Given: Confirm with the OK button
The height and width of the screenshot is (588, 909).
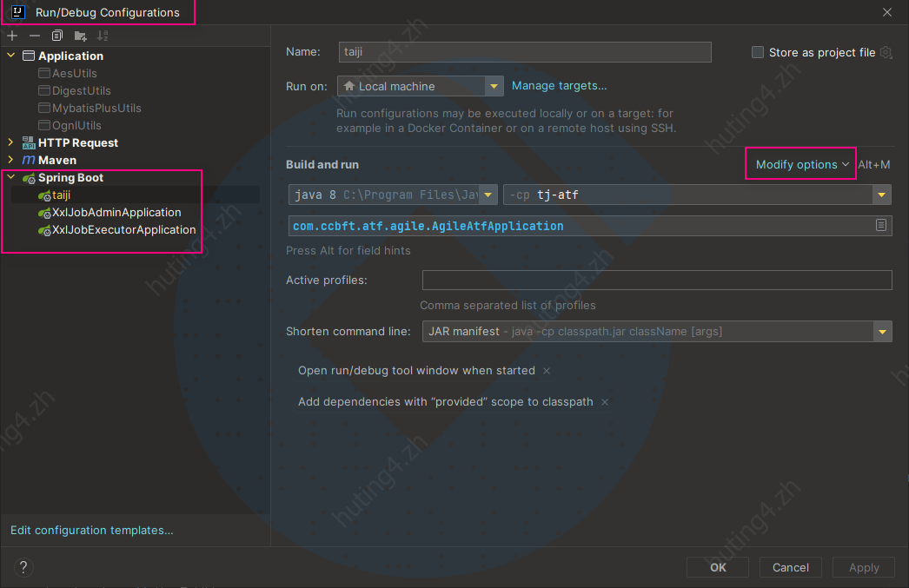Looking at the screenshot, I should (x=718, y=567).
